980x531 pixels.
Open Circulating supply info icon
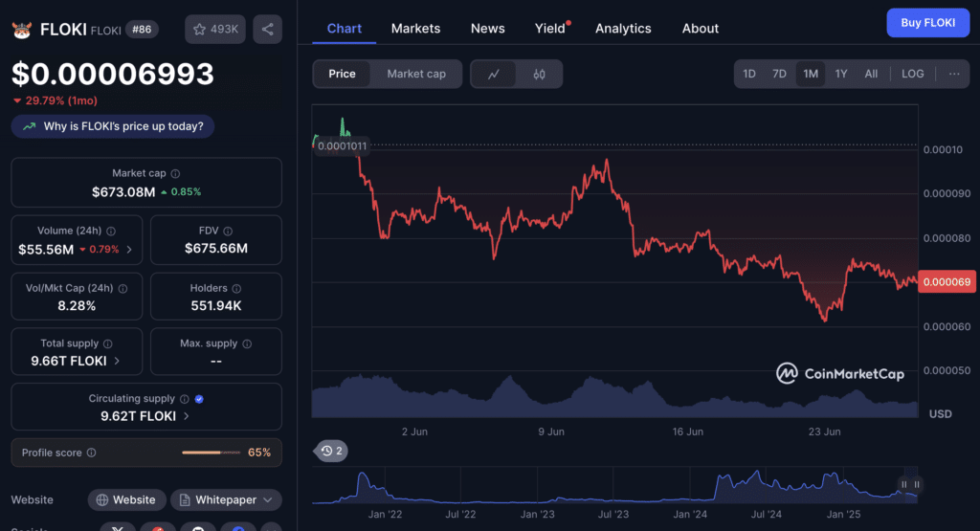pos(185,399)
